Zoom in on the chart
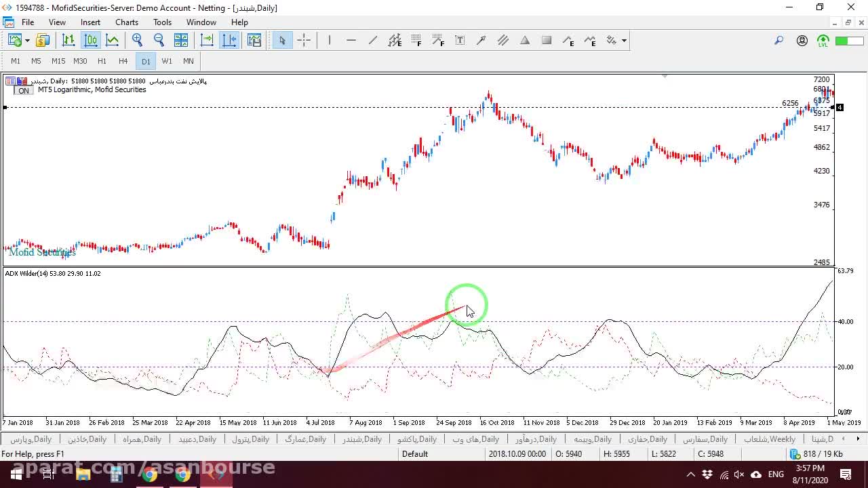Image resolution: width=868 pixels, height=488 pixels. point(137,41)
